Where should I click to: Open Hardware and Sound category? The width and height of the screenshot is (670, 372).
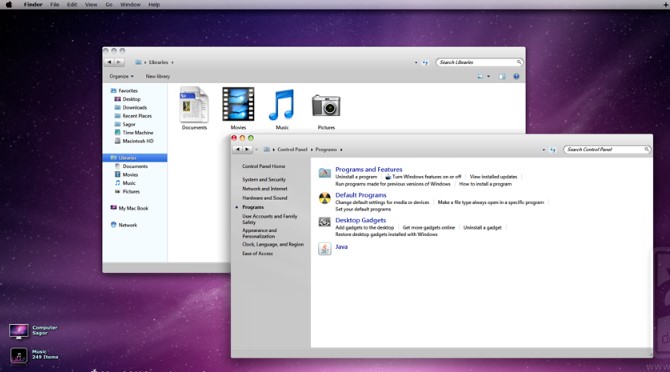pos(265,198)
